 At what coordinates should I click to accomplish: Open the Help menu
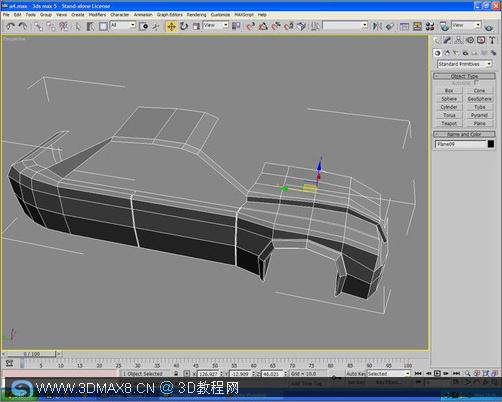tap(262, 15)
